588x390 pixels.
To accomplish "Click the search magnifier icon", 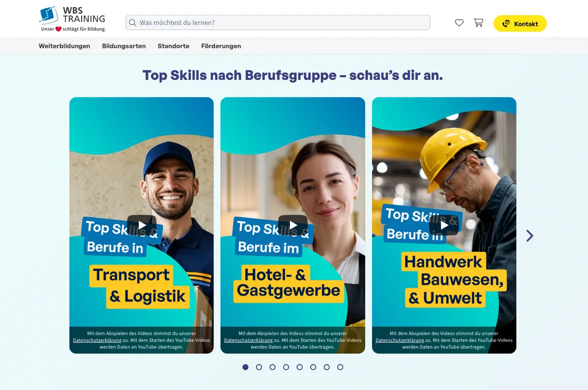I will point(132,23).
